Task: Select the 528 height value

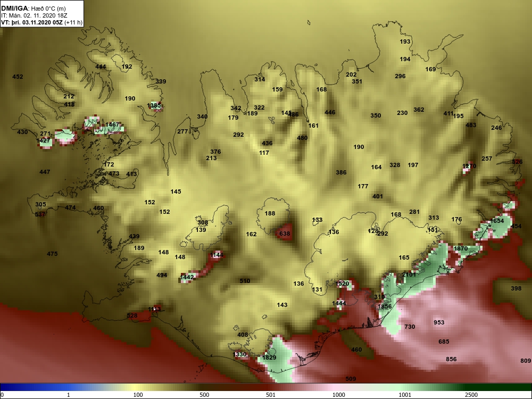Action: point(132,315)
